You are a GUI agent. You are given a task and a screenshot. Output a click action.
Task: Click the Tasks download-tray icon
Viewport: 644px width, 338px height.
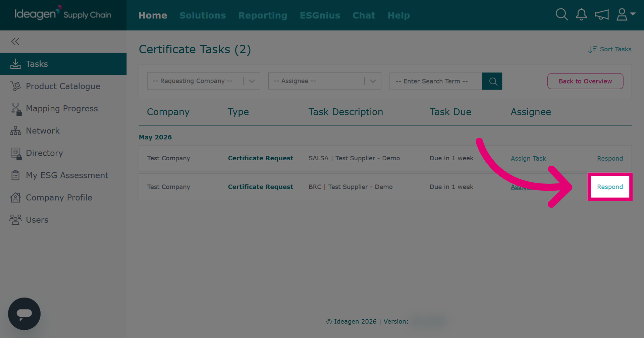click(x=15, y=64)
